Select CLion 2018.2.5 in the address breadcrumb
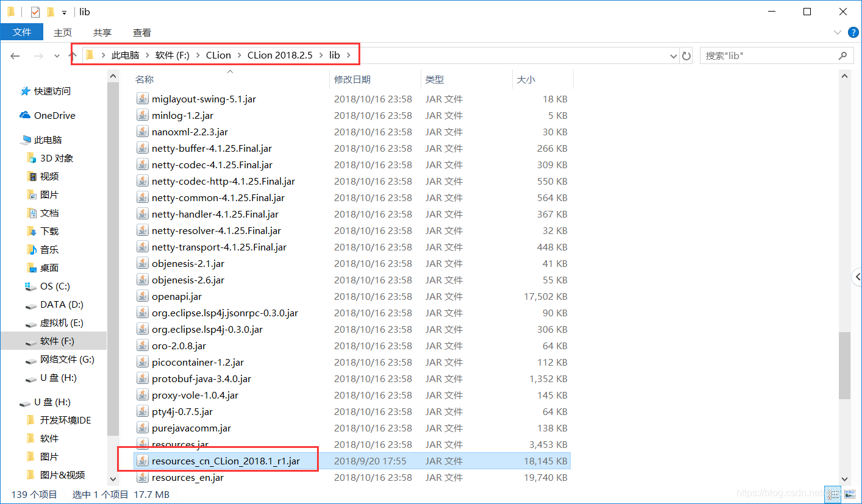This screenshot has width=862, height=504. [280, 55]
